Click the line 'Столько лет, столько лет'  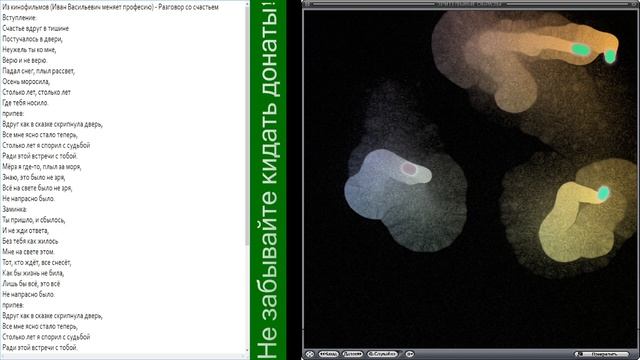pos(36,92)
